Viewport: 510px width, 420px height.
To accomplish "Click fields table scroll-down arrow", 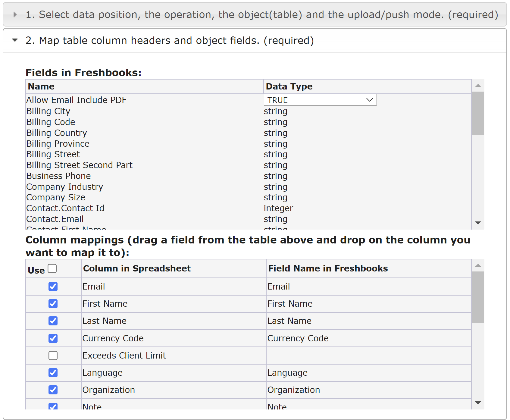I will click(x=478, y=223).
